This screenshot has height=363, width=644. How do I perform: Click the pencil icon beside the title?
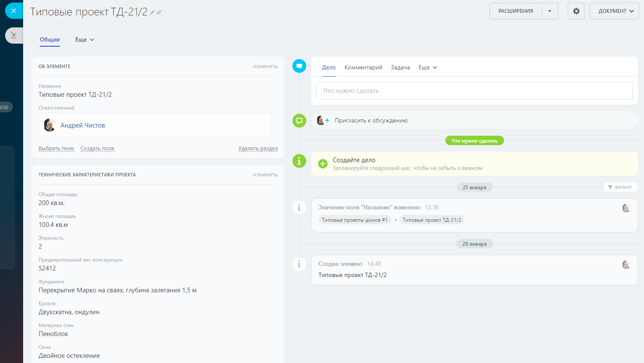click(x=152, y=13)
